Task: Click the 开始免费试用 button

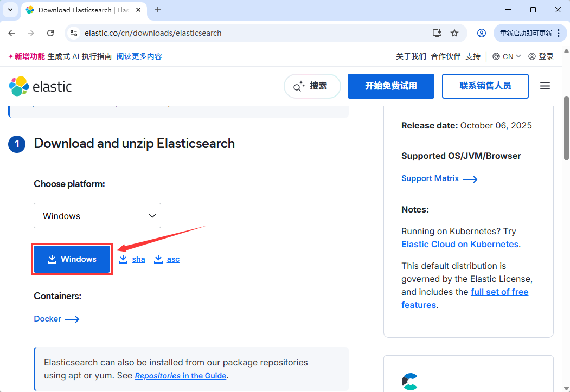Action: coord(391,86)
